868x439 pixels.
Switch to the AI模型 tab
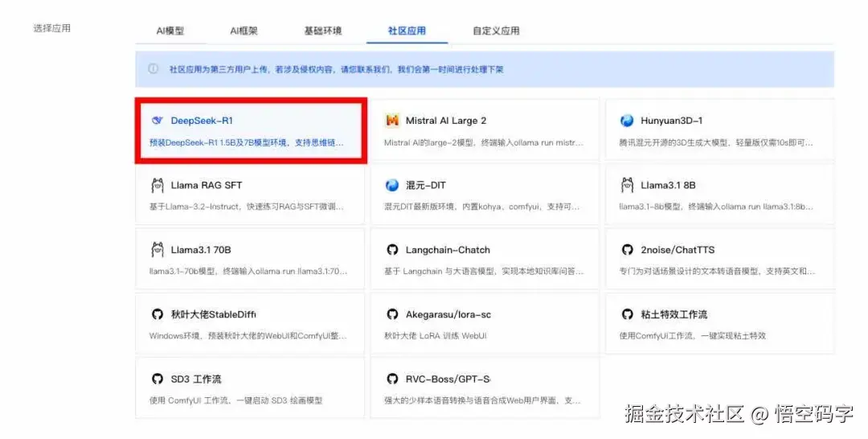tap(170, 31)
